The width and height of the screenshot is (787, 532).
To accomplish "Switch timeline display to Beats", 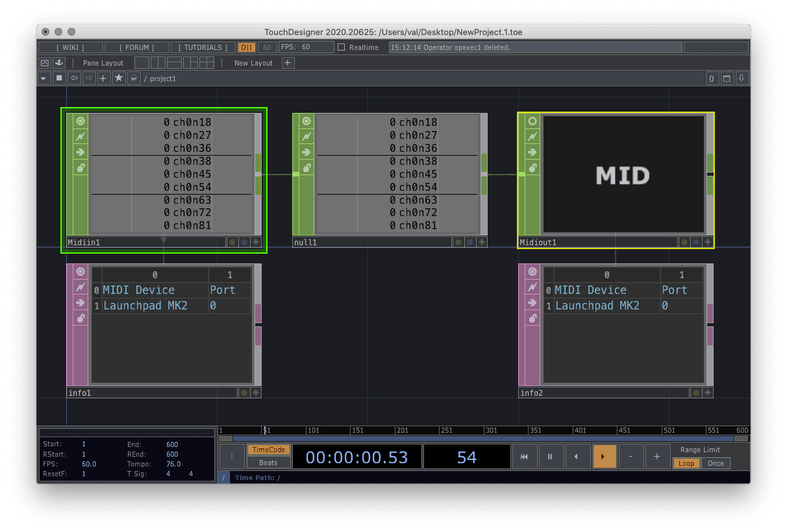I will (268, 463).
